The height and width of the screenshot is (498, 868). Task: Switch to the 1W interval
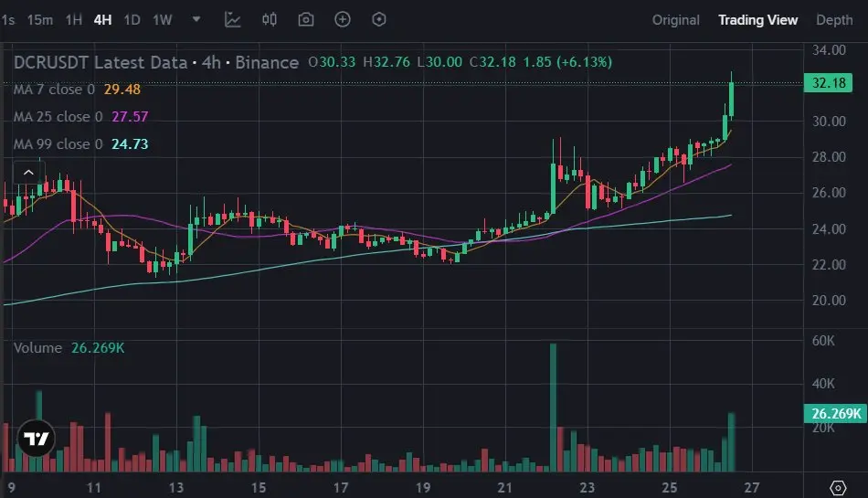pyautogui.click(x=163, y=20)
